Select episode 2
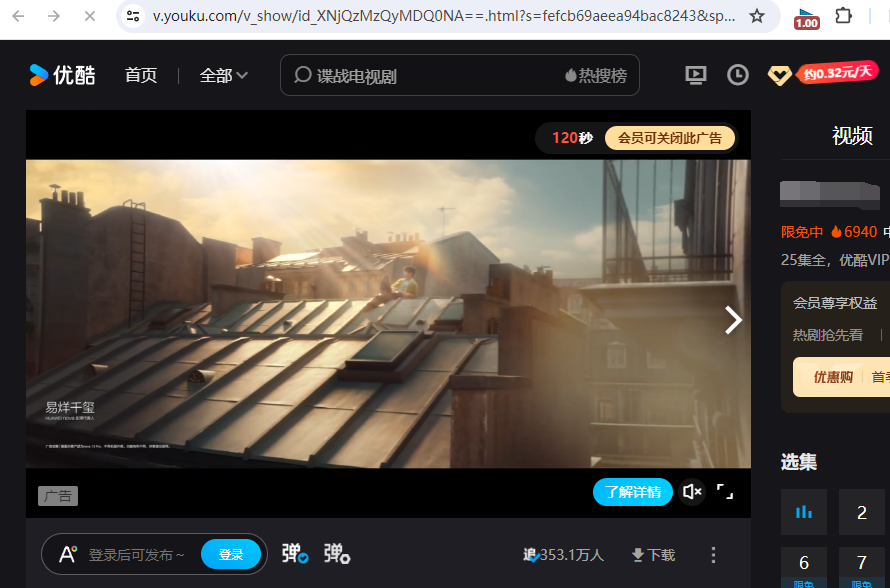The image size is (890, 588). click(x=862, y=512)
